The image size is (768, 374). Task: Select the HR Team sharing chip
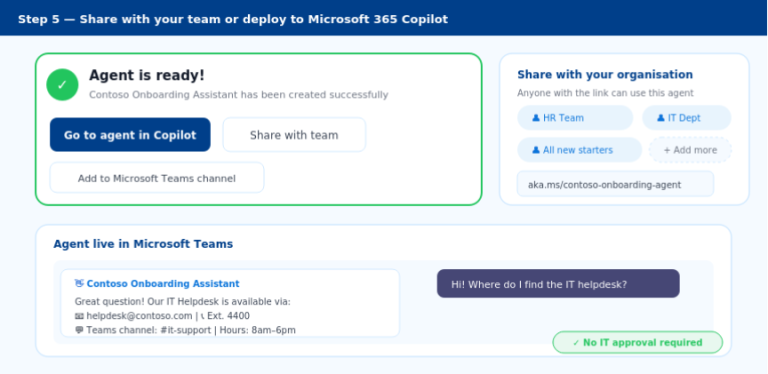(575, 118)
